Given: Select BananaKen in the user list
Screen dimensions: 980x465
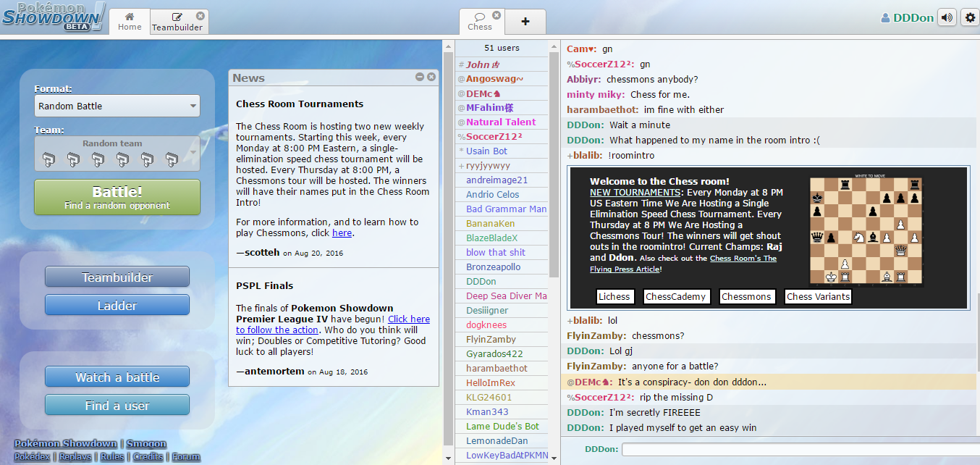Looking at the screenshot, I should coord(502,224).
